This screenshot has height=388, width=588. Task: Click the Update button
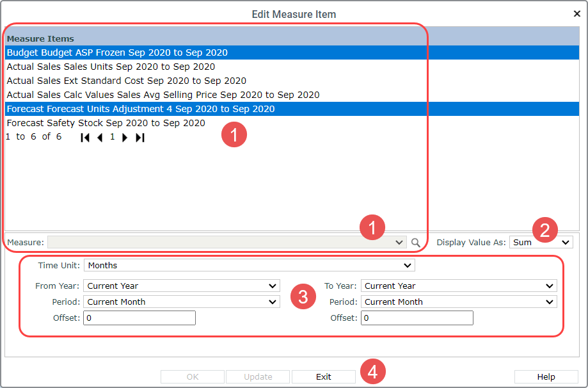click(258, 376)
